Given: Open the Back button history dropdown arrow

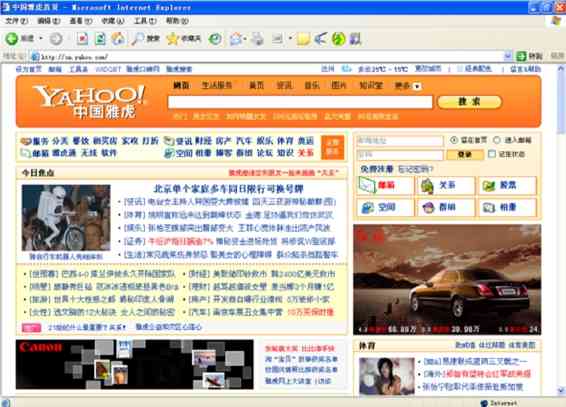Looking at the screenshot, I should pyautogui.click(x=40, y=38).
